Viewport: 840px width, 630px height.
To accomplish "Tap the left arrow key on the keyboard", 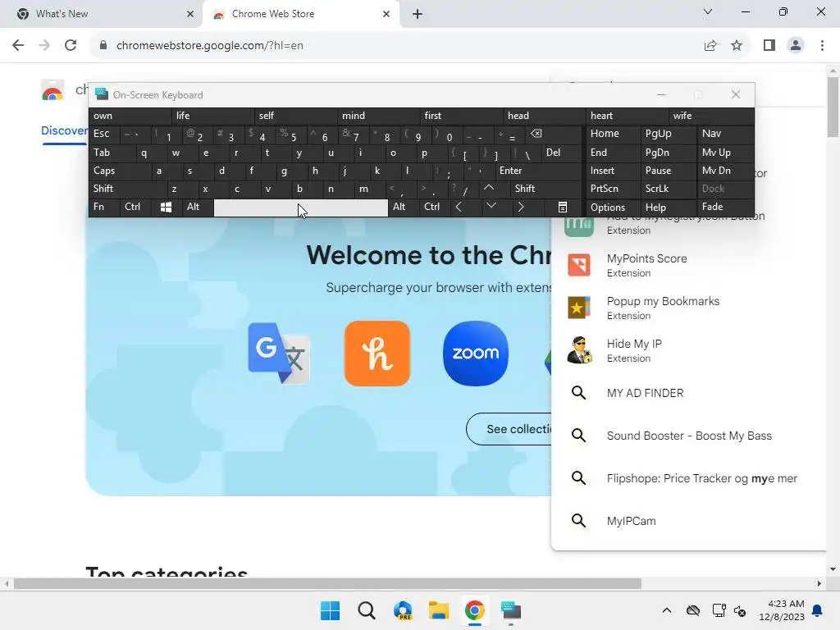I will [x=459, y=208].
